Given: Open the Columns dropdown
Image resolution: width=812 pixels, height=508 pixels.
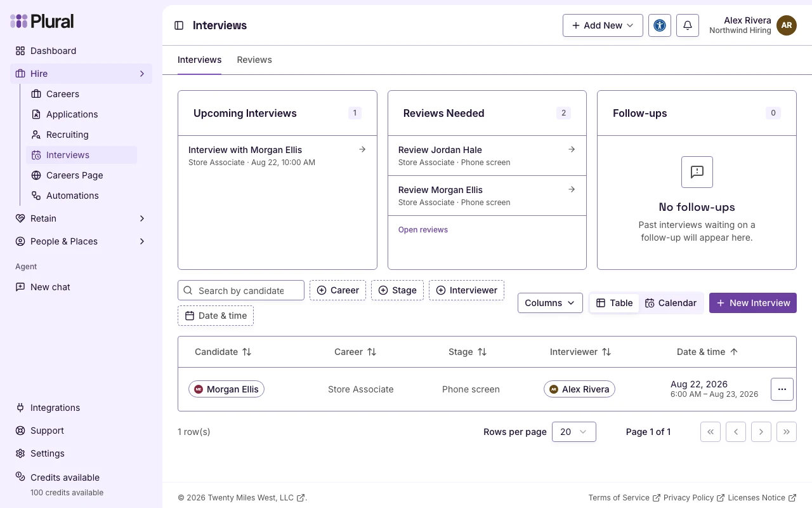Looking at the screenshot, I should [550, 303].
